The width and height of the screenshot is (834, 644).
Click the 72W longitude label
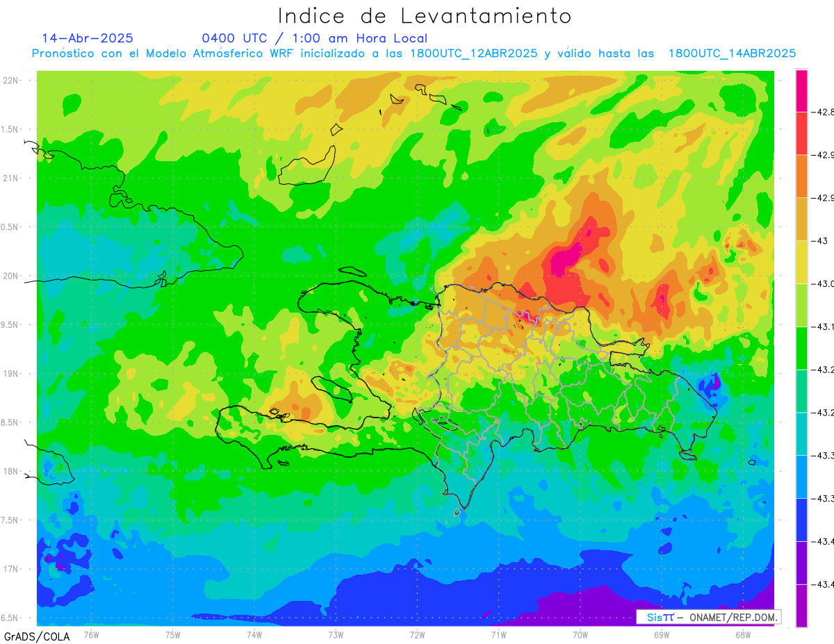pos(417,635)
